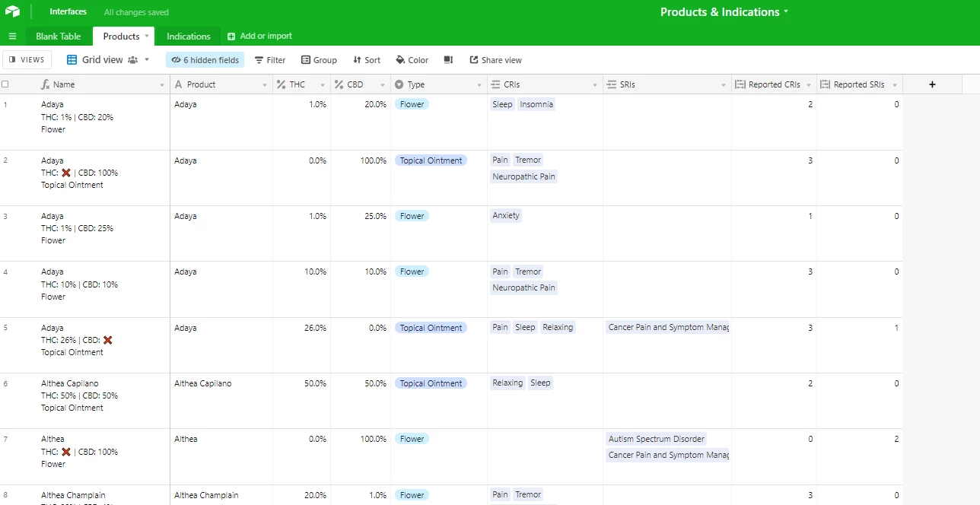980x505 pixels.
Task: Click the Anxiety chip in row 3
Action: click(x=506, y=216)
